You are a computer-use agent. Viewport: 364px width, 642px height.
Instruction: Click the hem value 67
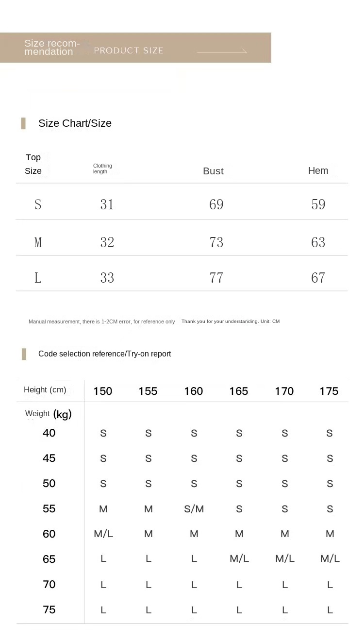tap(318, 278)
